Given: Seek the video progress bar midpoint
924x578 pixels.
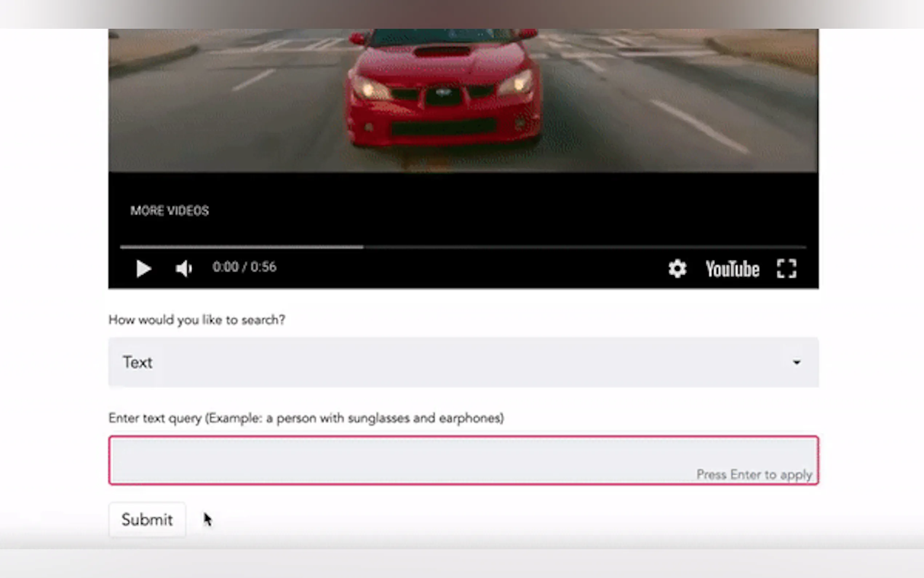Looking at the screenshot, I should click(x=463, y=248).
